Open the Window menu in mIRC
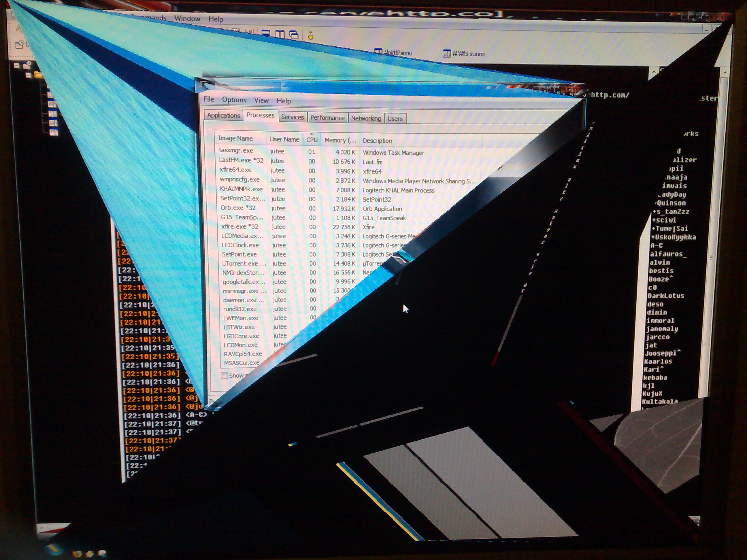The width and height of the screenshot is (747, 560). (x=187, y=18)
